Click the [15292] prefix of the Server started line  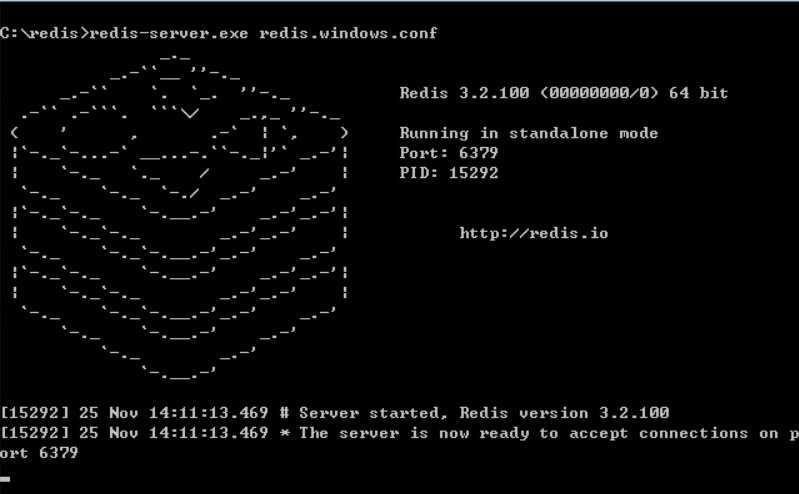(x=34, y=413)
